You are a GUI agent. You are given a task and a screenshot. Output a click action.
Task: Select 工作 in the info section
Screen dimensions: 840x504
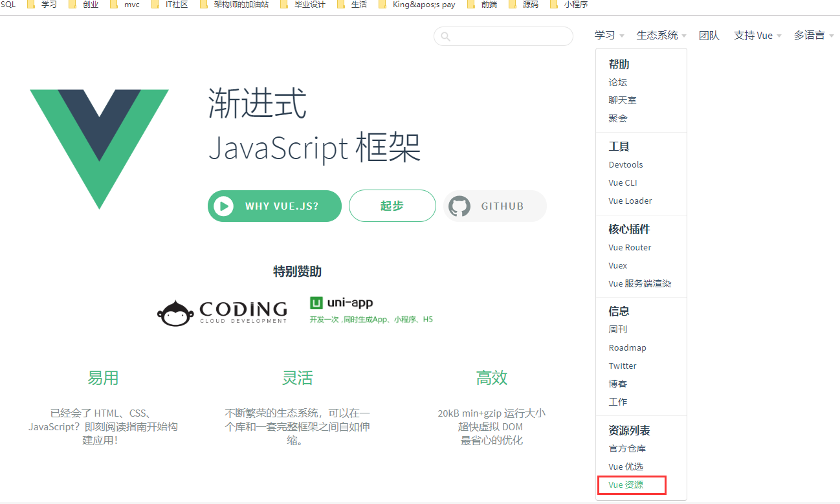click(x=618, y=402)
